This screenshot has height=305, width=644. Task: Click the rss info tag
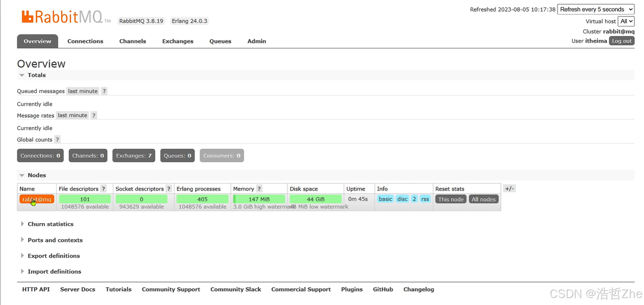coord(425,199)
